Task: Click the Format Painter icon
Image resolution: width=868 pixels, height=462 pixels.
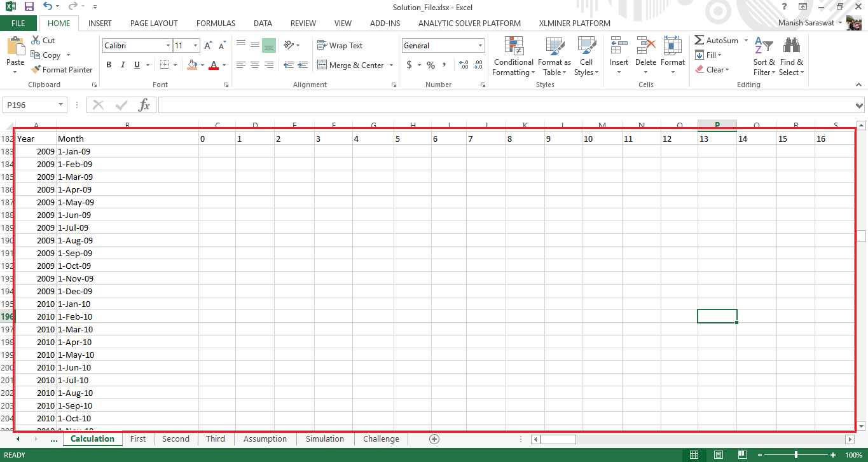Action: click(36, 70)
